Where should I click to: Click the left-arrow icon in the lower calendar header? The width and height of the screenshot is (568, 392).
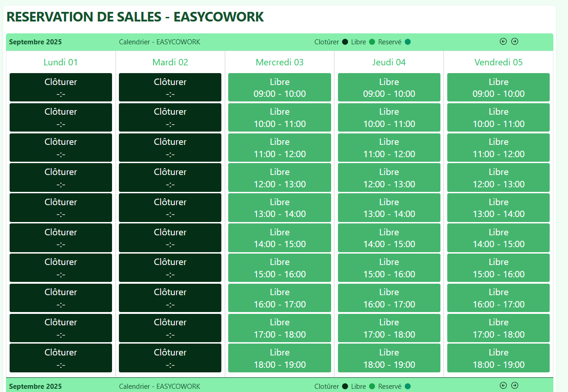coord(503,386)
